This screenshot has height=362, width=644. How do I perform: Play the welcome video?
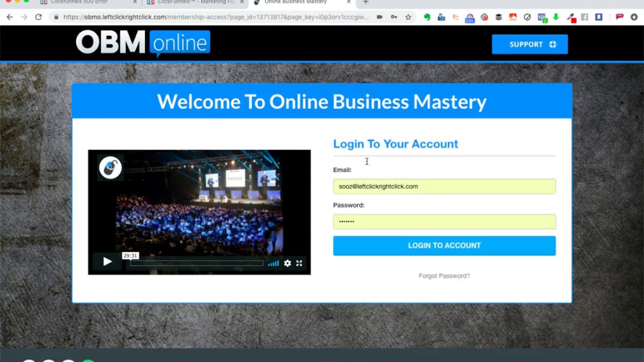(x=107, y=261)
